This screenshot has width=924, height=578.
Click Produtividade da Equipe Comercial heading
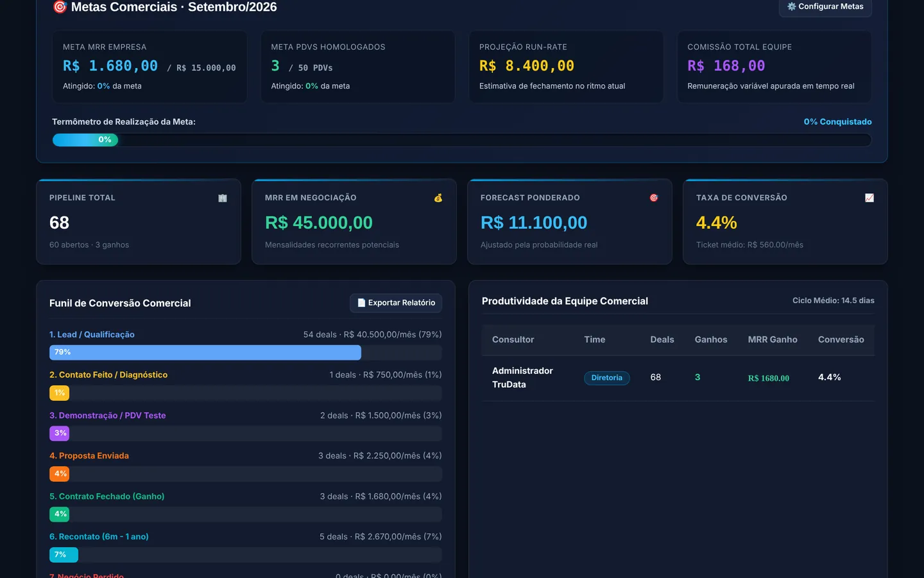point(565,301)
